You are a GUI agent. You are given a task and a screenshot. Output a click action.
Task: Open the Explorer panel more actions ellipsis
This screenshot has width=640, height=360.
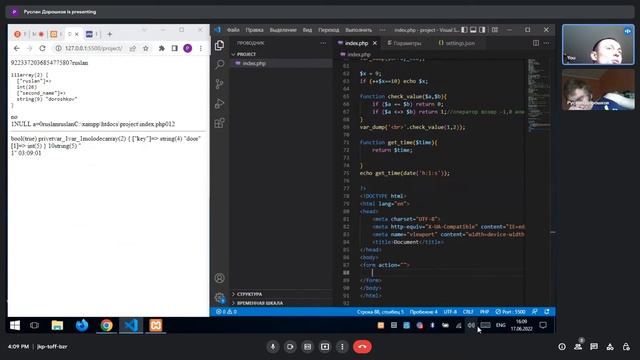pos(323,43)
